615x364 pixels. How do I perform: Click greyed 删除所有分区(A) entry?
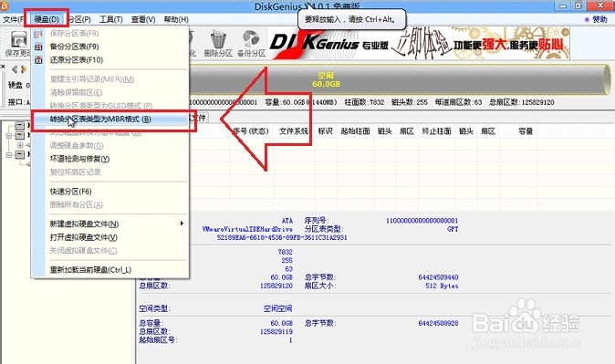tap(76, 204)
